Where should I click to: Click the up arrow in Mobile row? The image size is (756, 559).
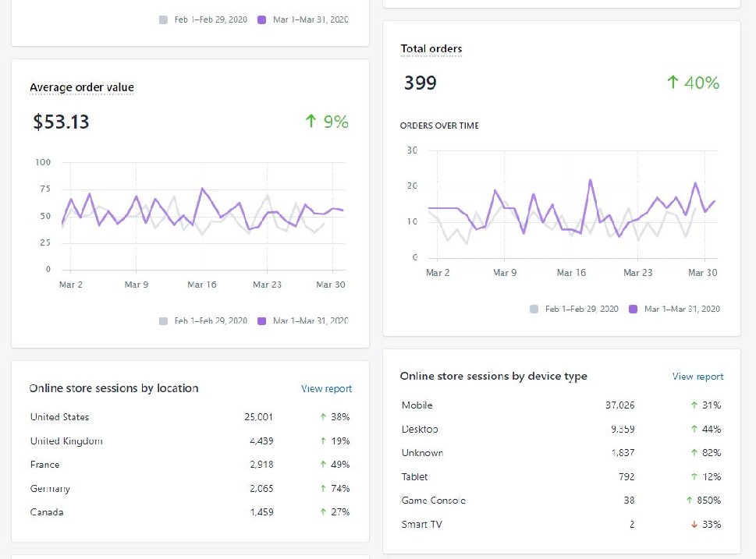(694, 405)
